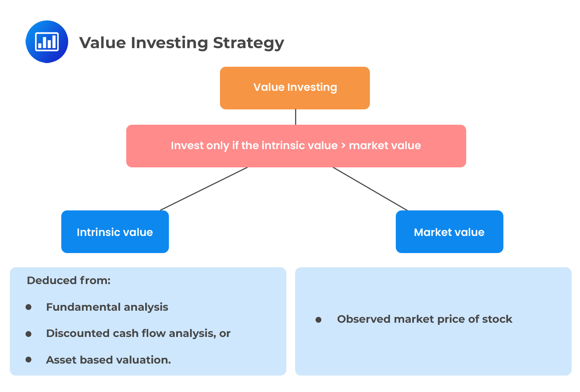This screenshot has width=580, height=392.
Task: Select Discounted cash flow analysis item
Action: 138,334
